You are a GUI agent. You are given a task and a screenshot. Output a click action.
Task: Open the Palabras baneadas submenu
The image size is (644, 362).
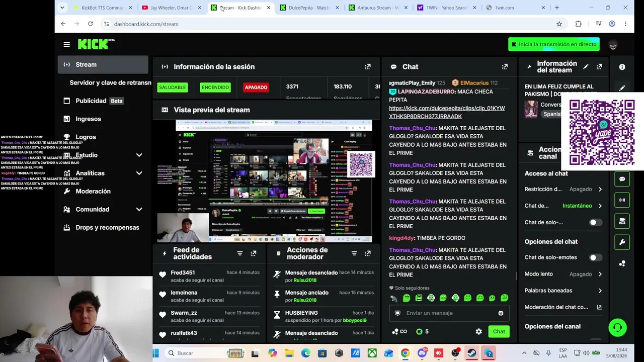coord(563,291)
